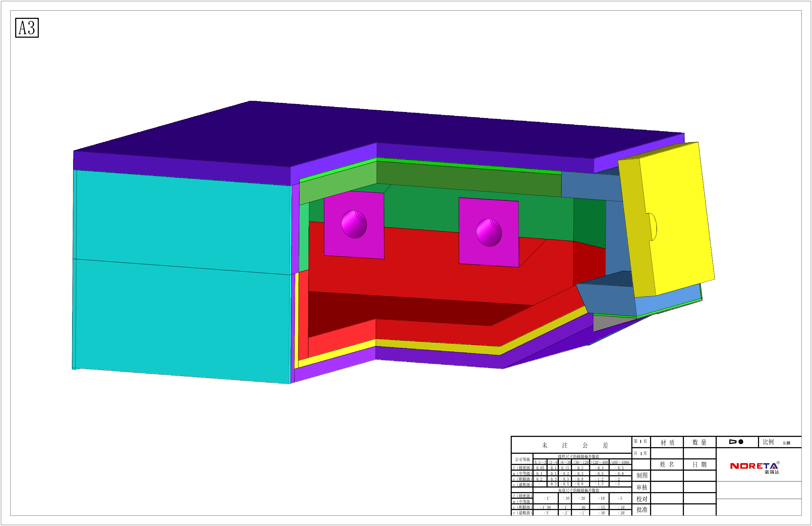
Task: Click the left magenta block's sphere hole
Action: point(354,224)
